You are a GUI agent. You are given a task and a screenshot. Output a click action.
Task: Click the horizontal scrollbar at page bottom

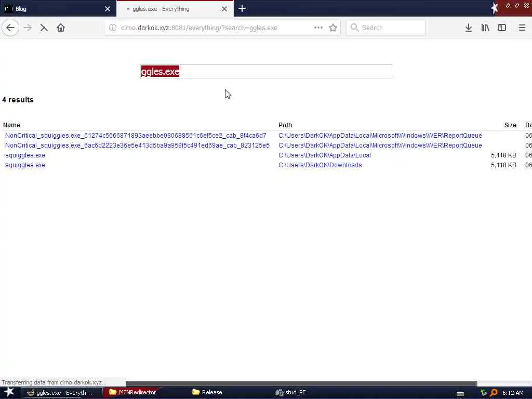301,383
